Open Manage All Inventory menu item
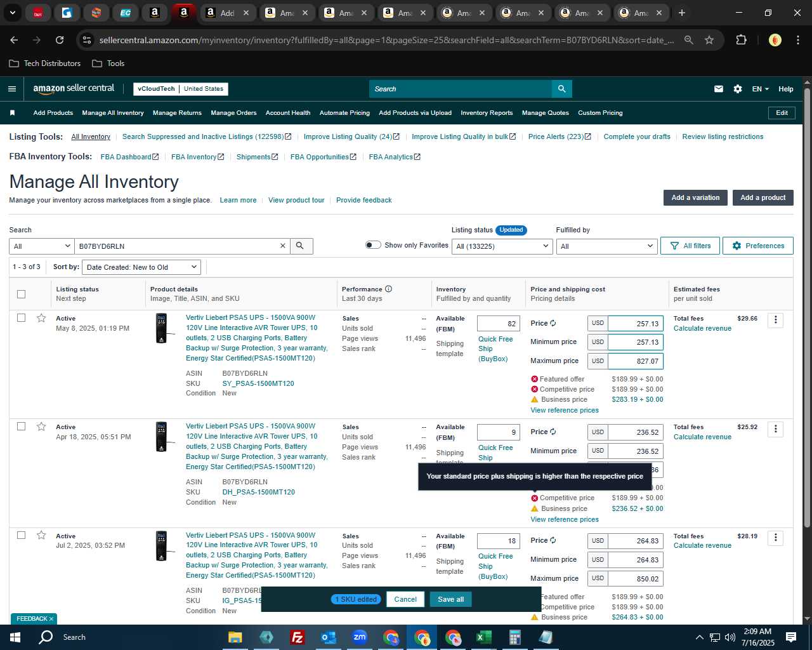The height and width of the screenshot is (650, 812). tap(113, 113)
